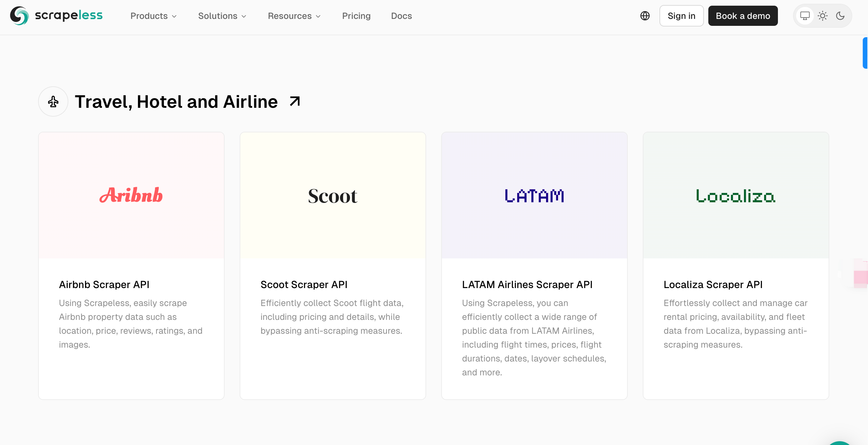This screenshot has width=868, height=445.
Task: Click the Sign in button
Action: pyautogui.click(x=682, y=15)
